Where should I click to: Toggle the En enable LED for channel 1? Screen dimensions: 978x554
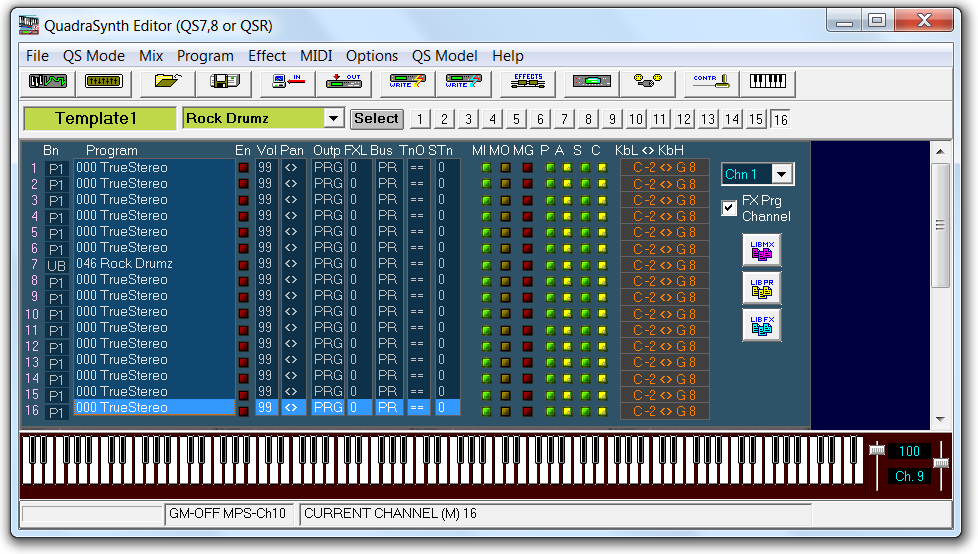tap(243, 168)
